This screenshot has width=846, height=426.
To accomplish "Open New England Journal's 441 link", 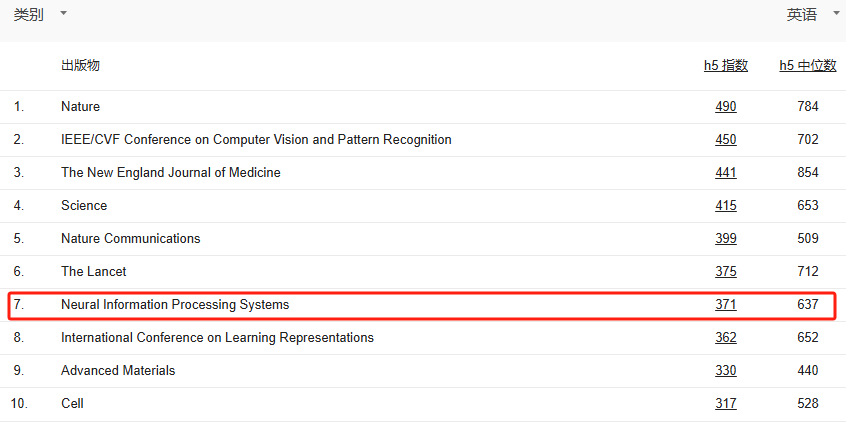I will coord(725,173).
